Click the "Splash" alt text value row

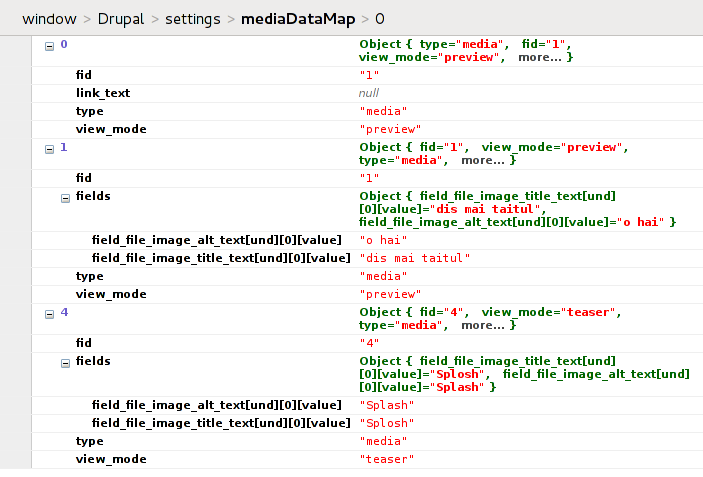pyautogui.click(x=386, y=405)
